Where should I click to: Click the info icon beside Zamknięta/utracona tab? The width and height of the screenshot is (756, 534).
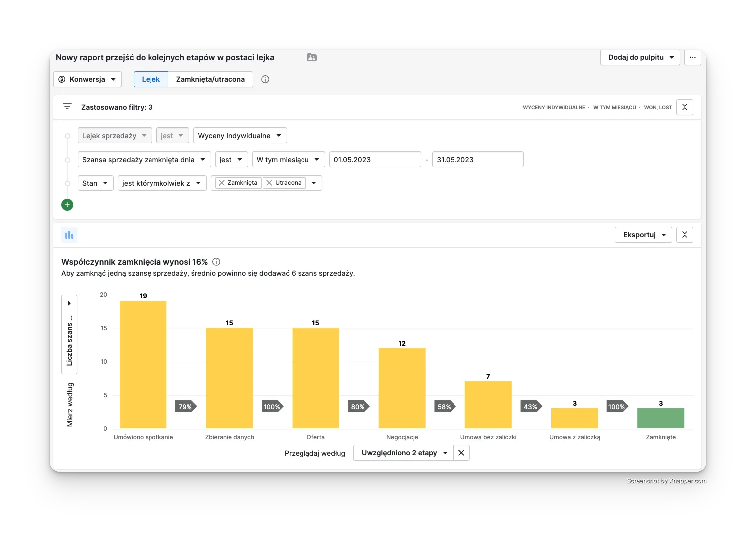[265, 79]
